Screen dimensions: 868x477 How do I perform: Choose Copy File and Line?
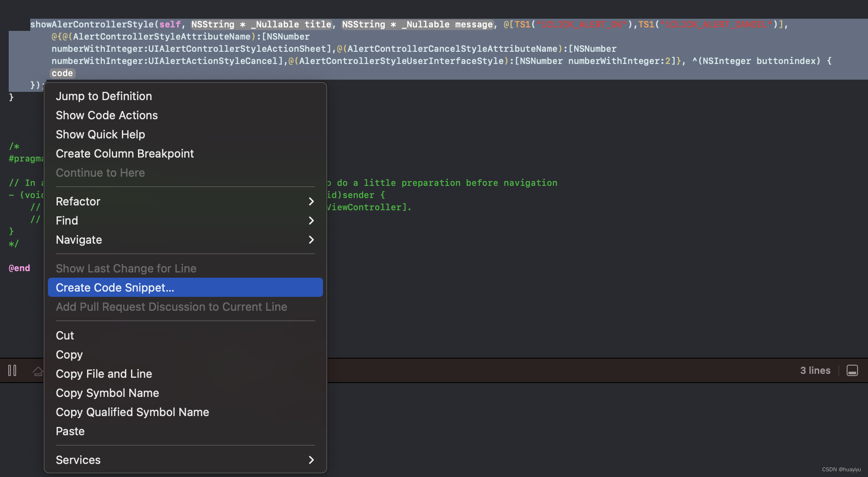(x=104, y=374)
